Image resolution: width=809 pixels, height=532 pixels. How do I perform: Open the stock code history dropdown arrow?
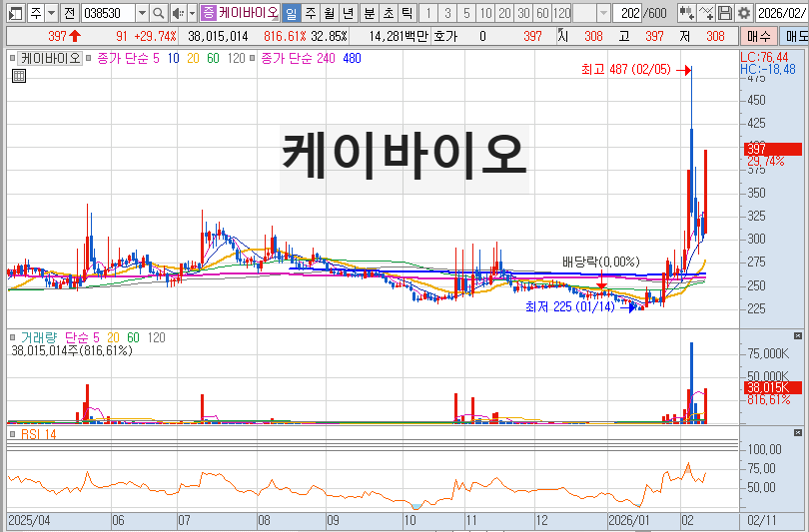pyautogui.click(x=143, y=13)
